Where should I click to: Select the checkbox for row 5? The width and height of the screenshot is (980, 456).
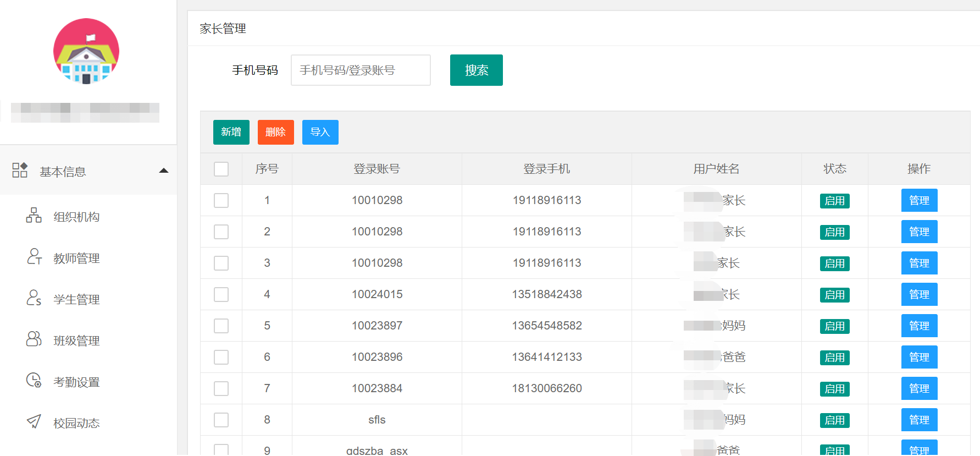click(x=221, y=326)
